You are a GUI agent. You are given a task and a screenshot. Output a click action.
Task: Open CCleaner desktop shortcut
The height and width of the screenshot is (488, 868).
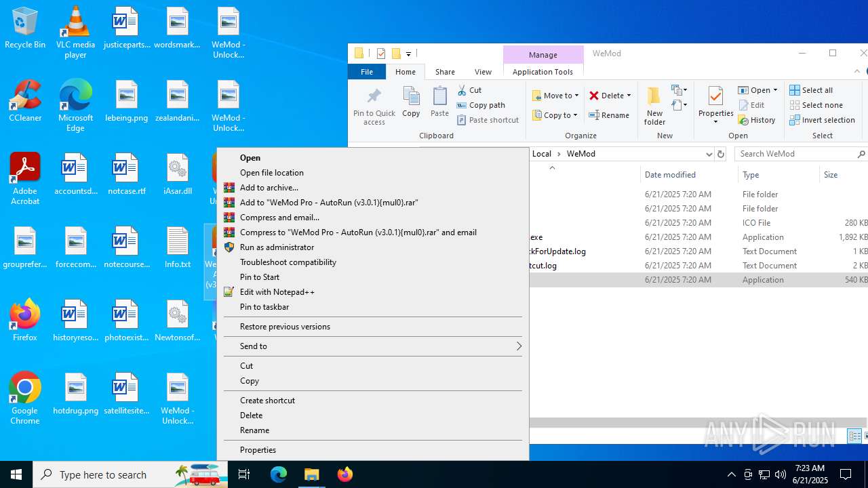tap(25, 102)
